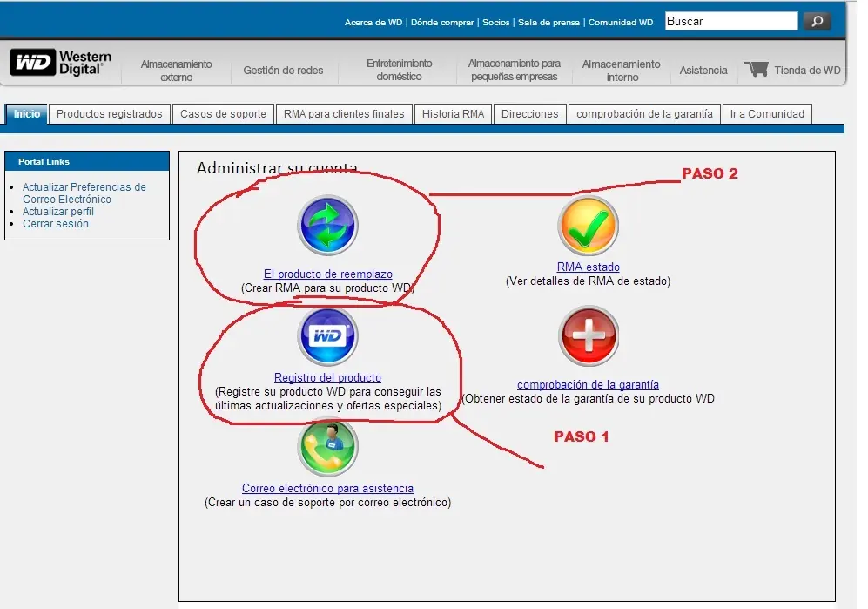868x609 pixels.
Task: Open Almacenamiento externo menu
Action: pos(176,71)
